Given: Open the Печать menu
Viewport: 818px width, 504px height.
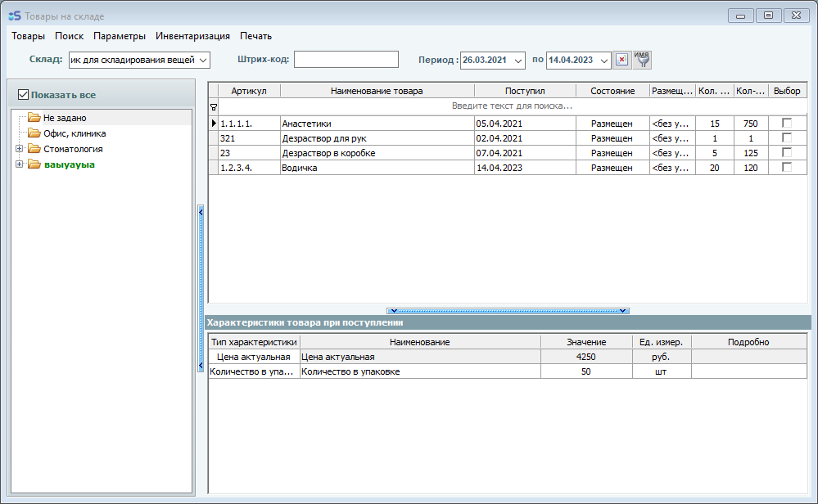Looking at the screenshot, I should [x=255, y=36].
